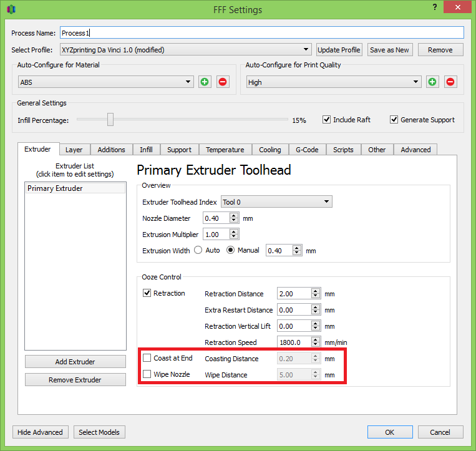Open the Select Profile dropdown
Screen dimensions: 476x451
click(186, 49)
